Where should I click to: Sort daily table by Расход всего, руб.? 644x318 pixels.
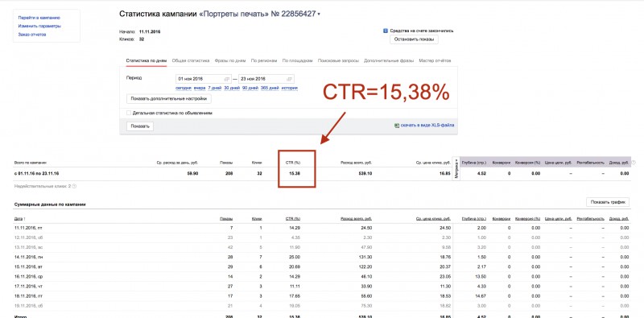[356, 219]
